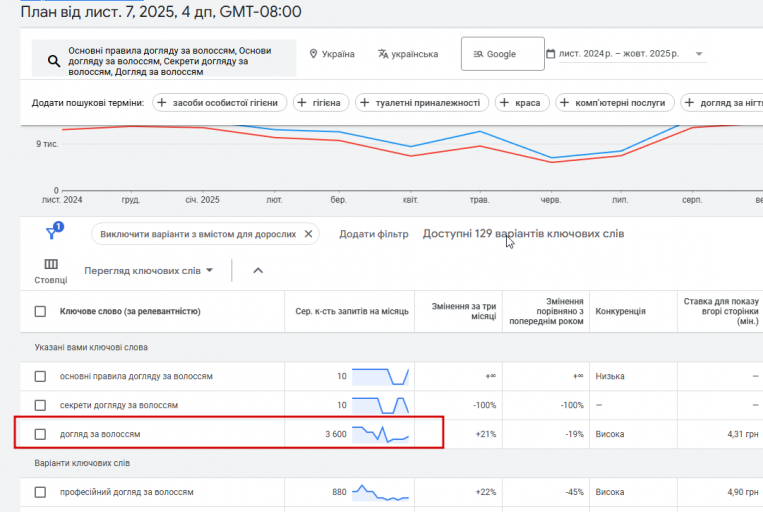
Task: Click the keyword search input field
Action: click(x=164, y=58)
